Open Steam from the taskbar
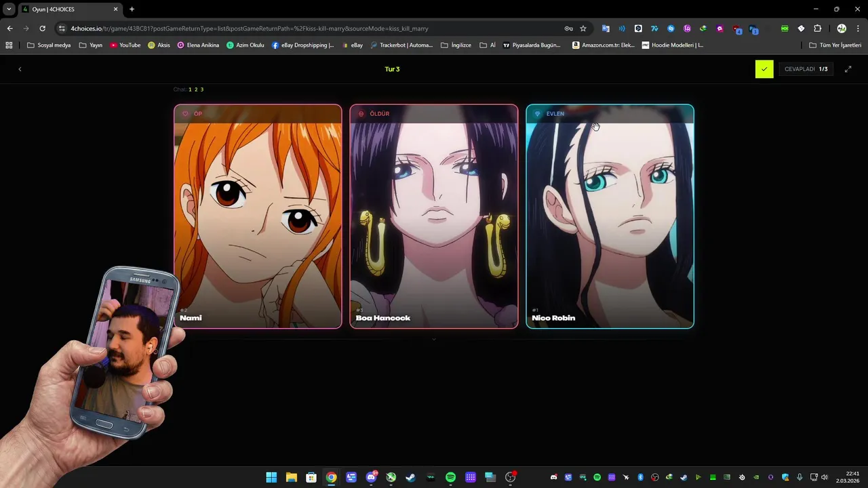The height and width of the screenshot is (488, 868). 411,477
